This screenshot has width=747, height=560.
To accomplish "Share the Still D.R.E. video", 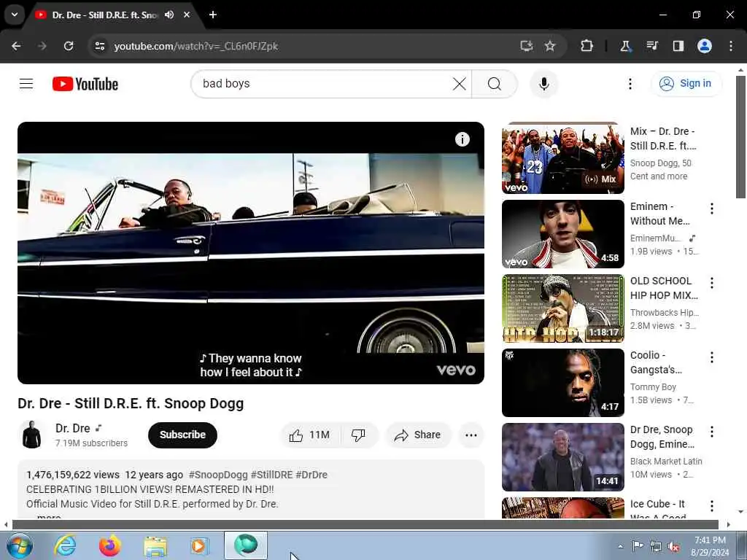I will (x=418, y=435).
